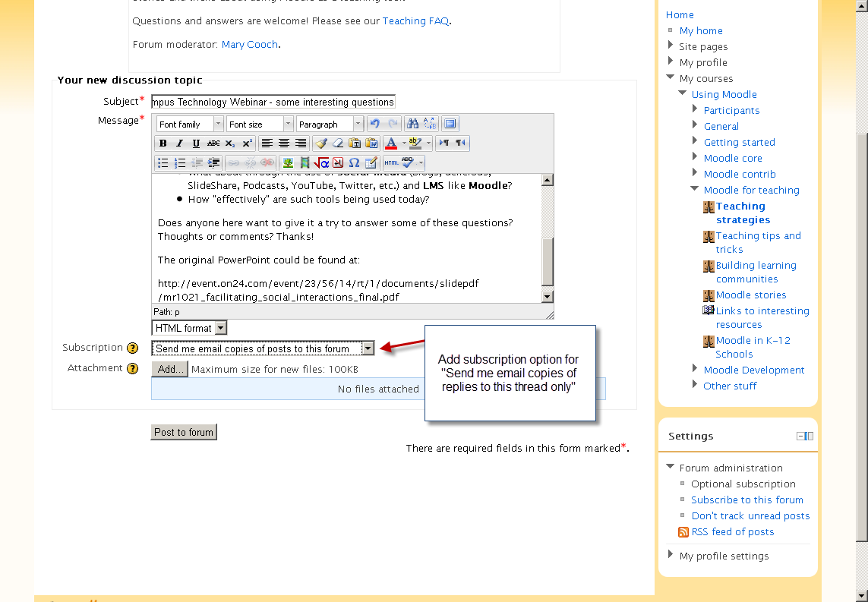Toggle the ABC spellchecker icon
Viewport: 868px width, 602px height.
408,162
